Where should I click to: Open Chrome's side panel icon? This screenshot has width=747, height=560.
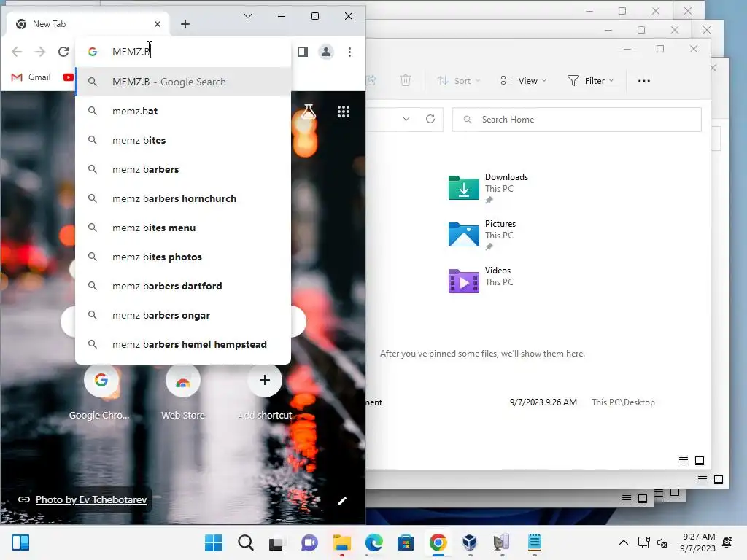click(303, 52)
